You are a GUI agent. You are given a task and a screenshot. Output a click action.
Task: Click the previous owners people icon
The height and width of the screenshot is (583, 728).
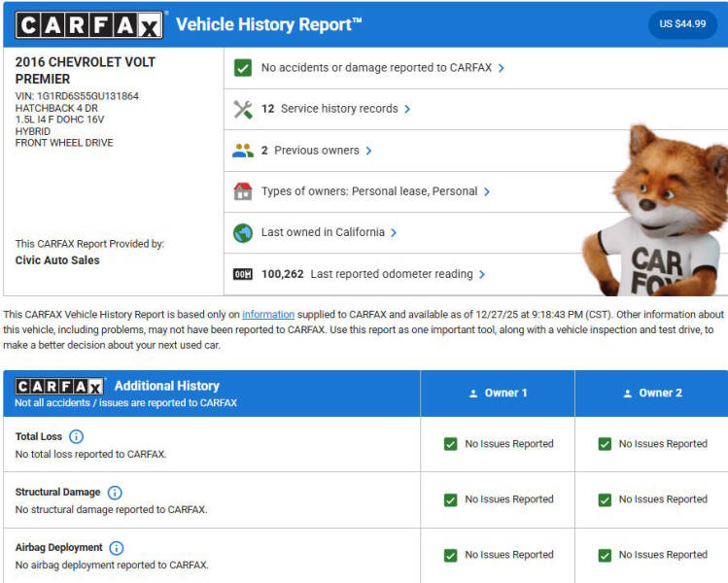[243, 151]
